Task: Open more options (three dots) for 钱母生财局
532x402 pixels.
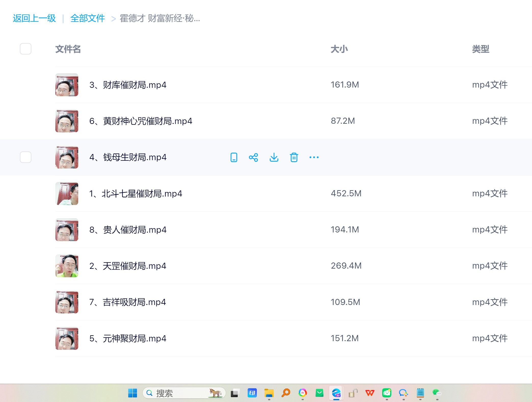Action: pos(314,157)
